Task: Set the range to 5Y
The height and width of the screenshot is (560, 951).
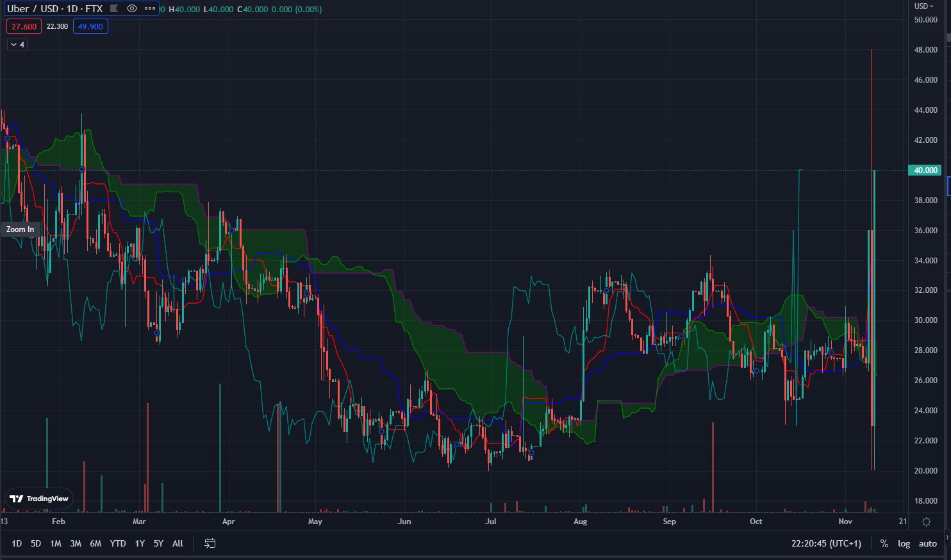Action: click(158, 543)
